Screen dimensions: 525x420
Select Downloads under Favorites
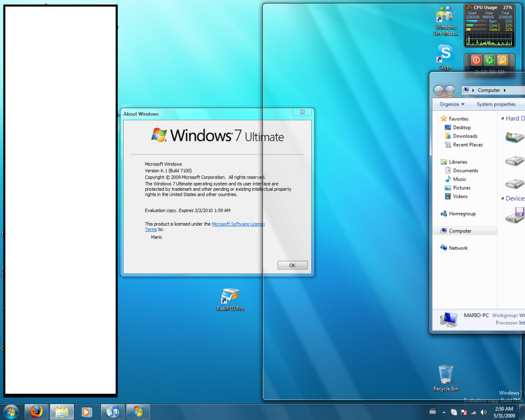coord(461,136)
